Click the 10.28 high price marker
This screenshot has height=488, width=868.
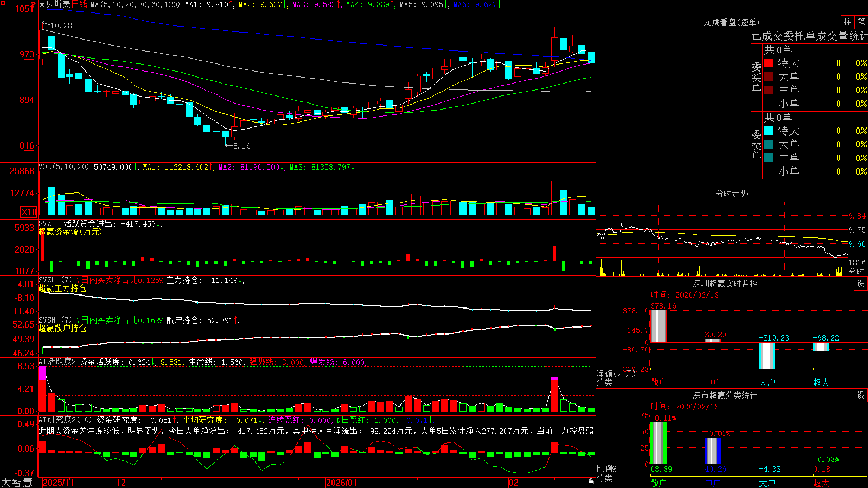(61, 25)
